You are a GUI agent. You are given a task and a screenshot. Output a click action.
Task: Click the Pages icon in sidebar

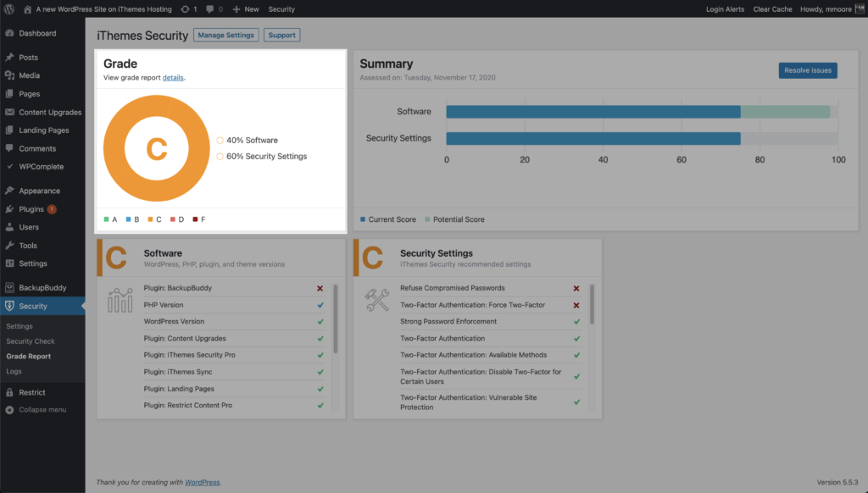[x=9, y=93]
